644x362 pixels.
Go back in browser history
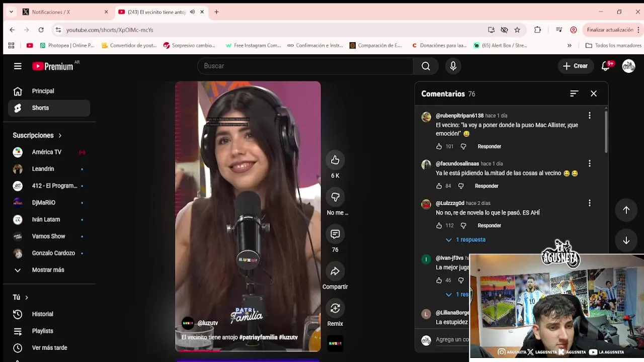[x=12, y=30]
